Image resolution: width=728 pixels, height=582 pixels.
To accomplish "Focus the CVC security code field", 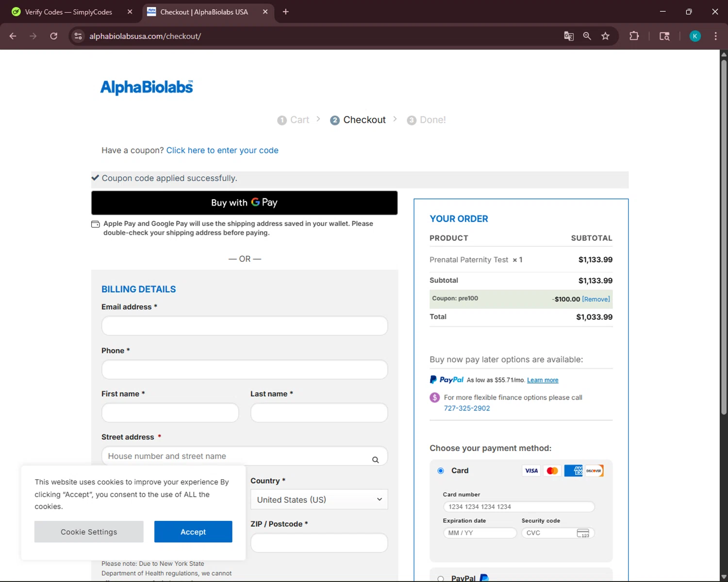I will (x=558, y=533).
